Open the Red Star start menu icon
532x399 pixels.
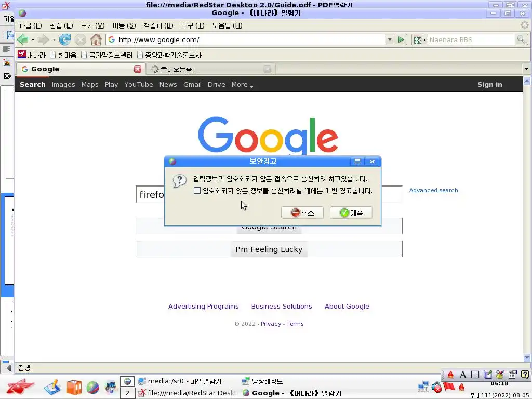(20, 387)
